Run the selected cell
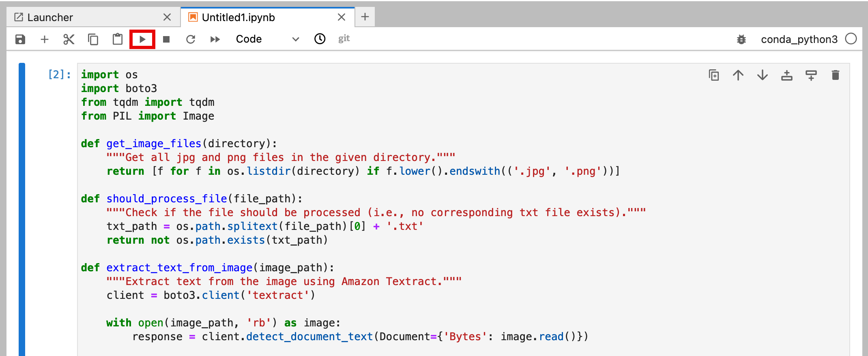 [x=142, y=39]
